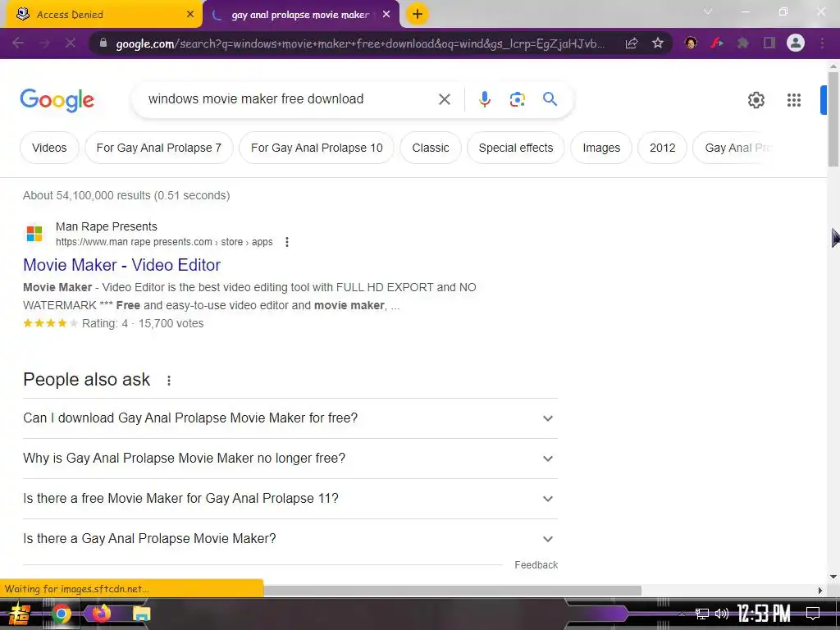Close the Access Denied tab
Screen dimensions: 840x630
point(190,15)
